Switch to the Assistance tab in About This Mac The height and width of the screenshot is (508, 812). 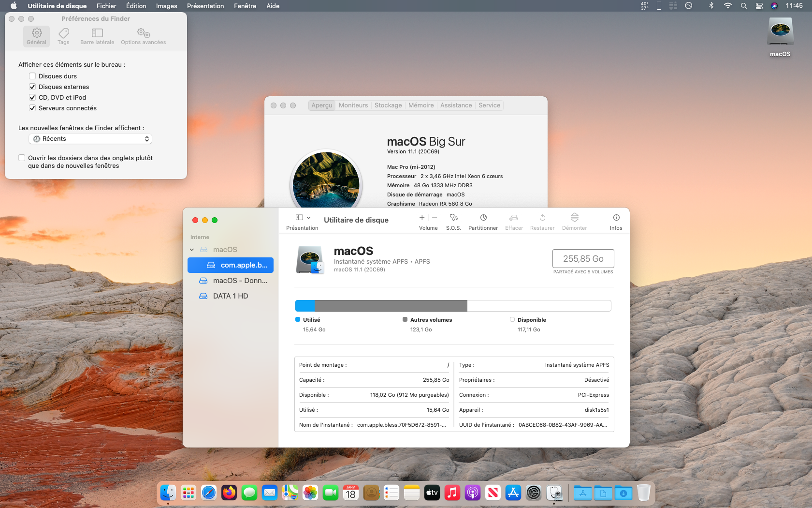click(x=456, y=105)
